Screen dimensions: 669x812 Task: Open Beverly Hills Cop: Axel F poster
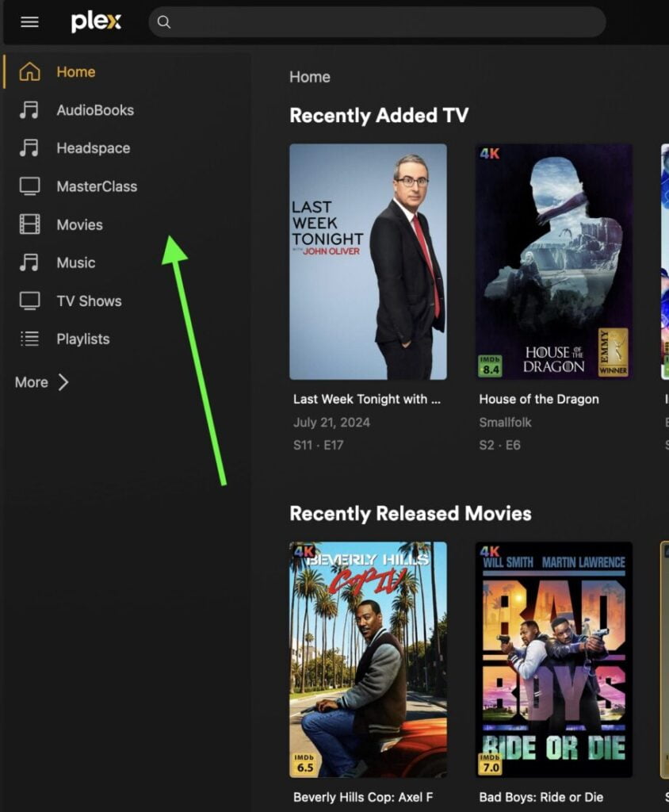[368, 660]
